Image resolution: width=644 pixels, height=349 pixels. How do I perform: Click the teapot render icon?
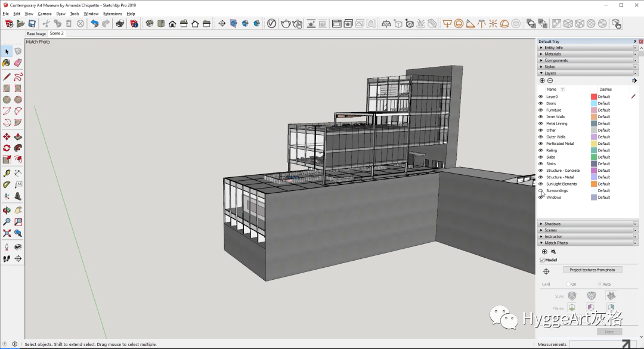point(286,23)
